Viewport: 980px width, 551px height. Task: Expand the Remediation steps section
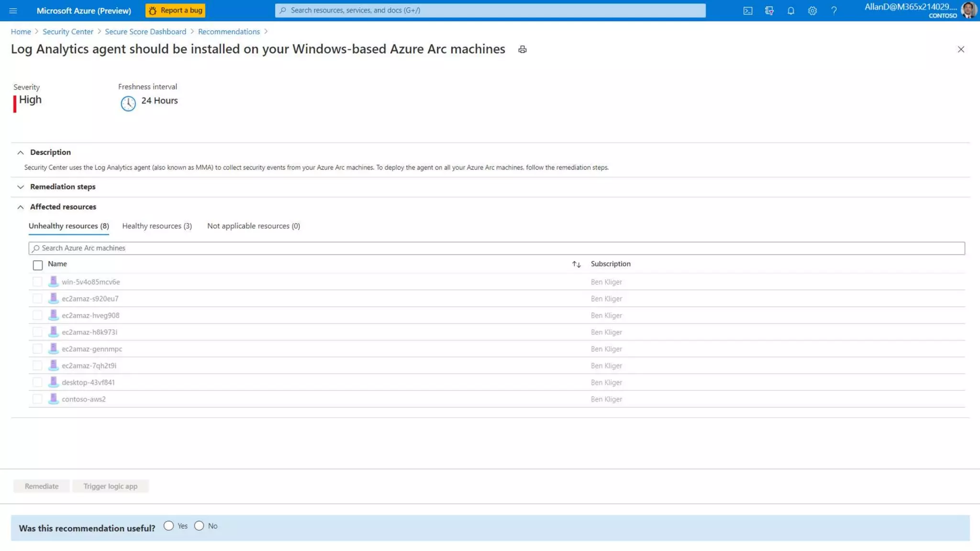21,187
